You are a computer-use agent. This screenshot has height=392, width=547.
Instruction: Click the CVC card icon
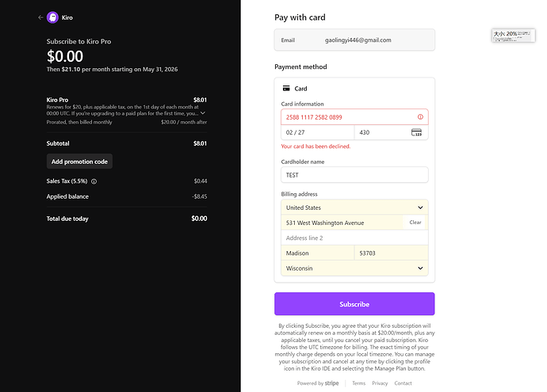pos(416,132)
